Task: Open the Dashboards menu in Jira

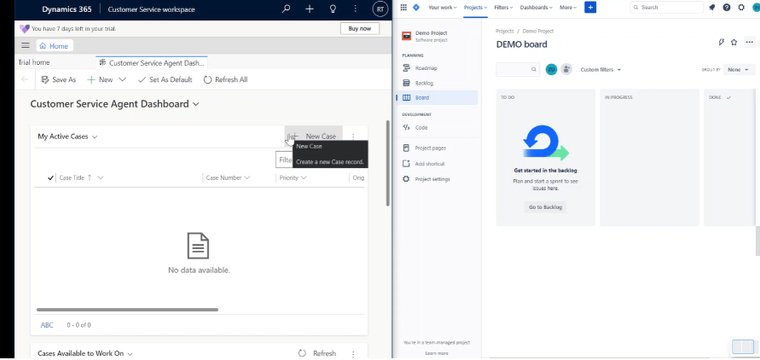Action: click(537, 7)
